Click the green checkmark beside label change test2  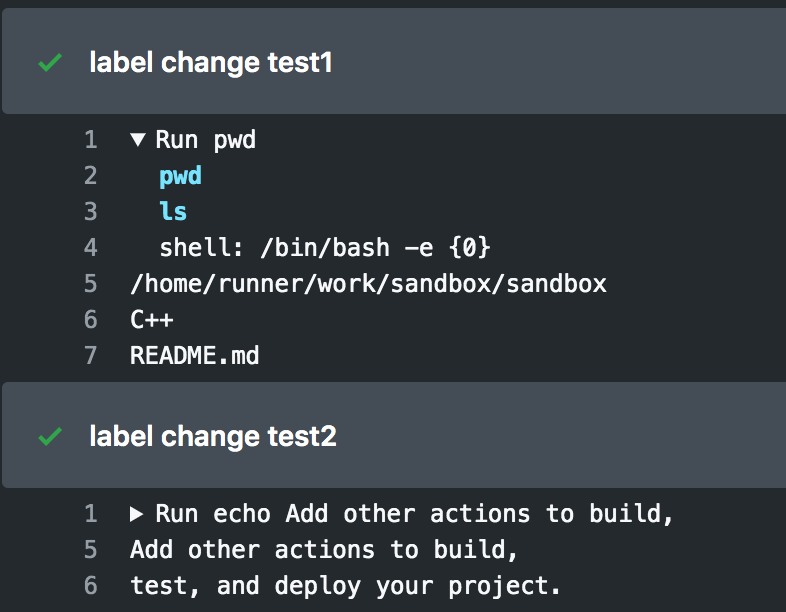coord(48,437)
